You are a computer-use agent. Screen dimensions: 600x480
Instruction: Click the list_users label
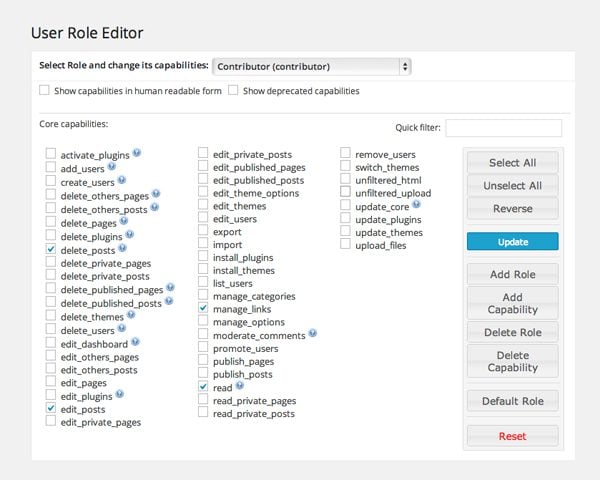[x=233, y=284]
